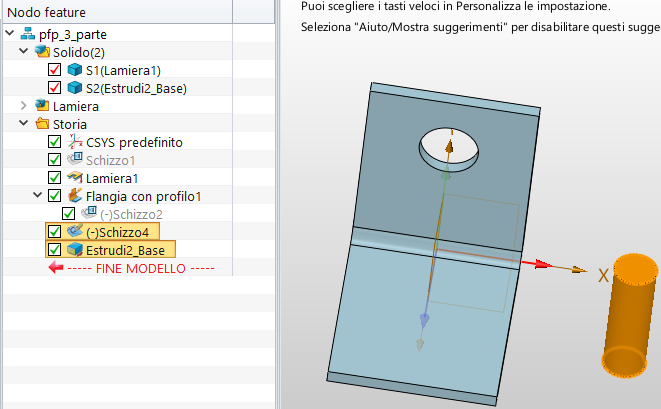661x409 pixels.
Task: Click the pfp_3_parte assembly tree icon
Action: (28, 34)
